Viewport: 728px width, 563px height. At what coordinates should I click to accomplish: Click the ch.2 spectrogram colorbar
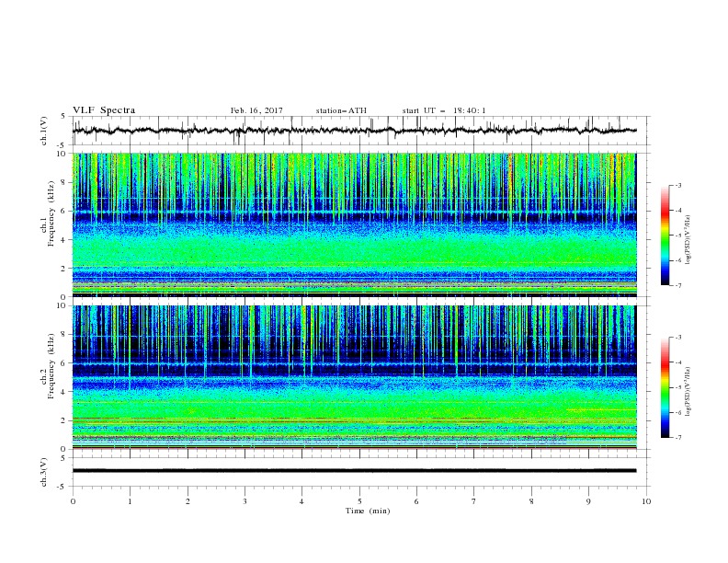click(x=665, y=387)
